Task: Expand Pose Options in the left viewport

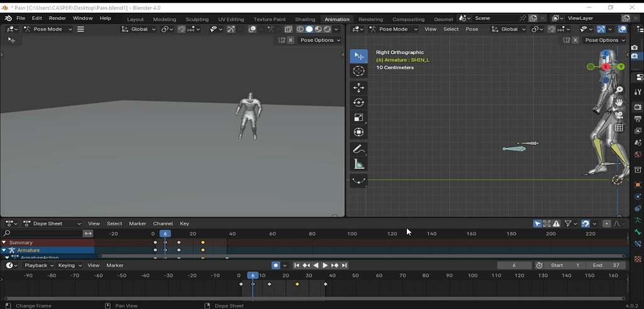Action: tap(320, 40)
